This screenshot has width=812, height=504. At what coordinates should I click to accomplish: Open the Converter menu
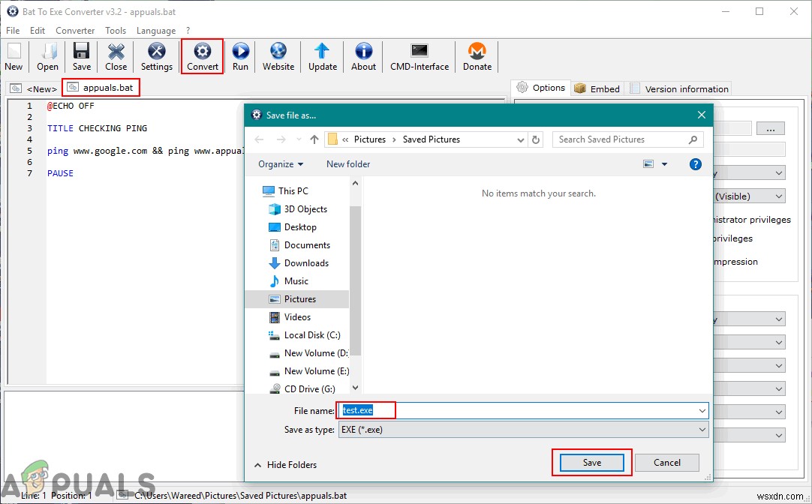[74, 31]
